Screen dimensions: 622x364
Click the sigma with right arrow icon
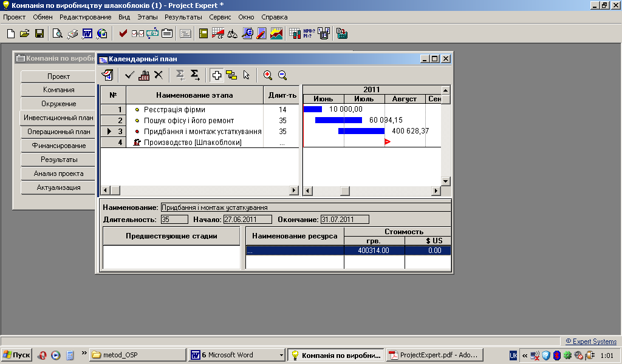195,75
